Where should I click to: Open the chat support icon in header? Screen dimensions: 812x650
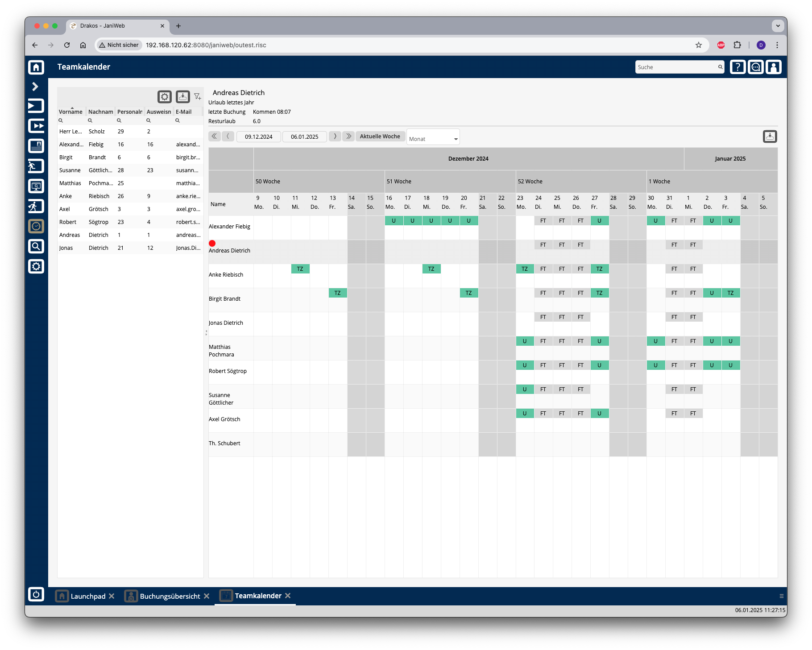point(755,67)
